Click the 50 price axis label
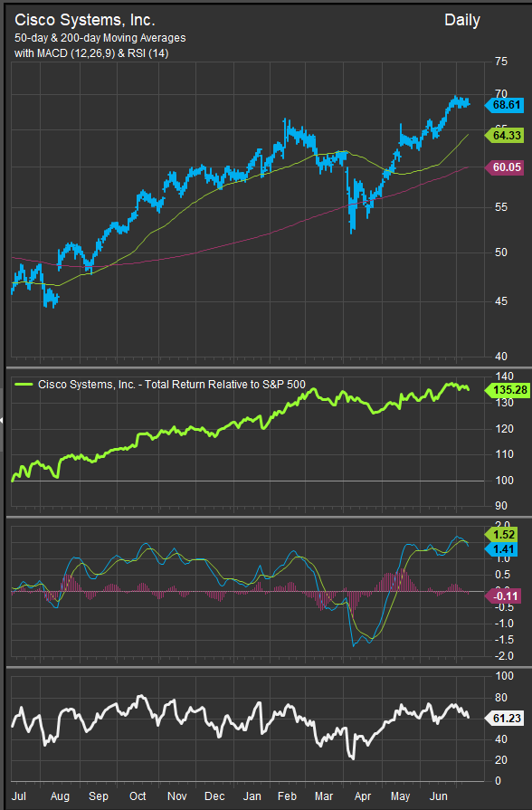The image size is (532, 810). (x=501, y=253)
